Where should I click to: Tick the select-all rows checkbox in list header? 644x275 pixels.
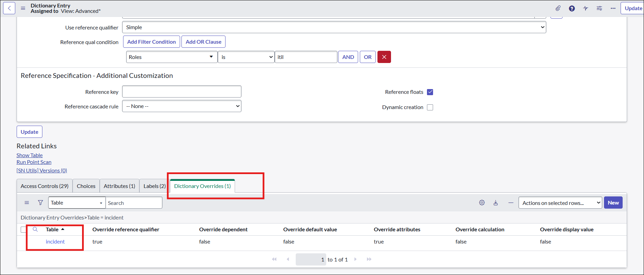[23, 230]
